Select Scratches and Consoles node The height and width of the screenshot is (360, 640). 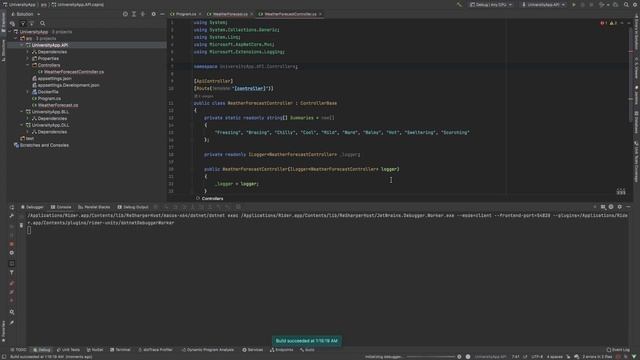click(x=41, y=145)
